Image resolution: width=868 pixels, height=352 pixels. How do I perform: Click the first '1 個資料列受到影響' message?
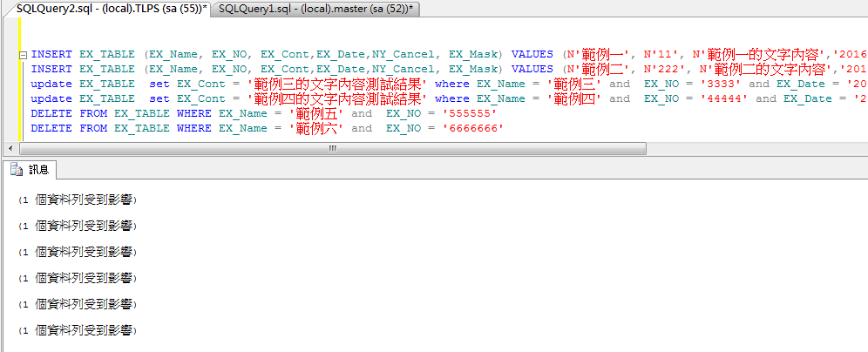pyautogui.click(x=77, y=200)
